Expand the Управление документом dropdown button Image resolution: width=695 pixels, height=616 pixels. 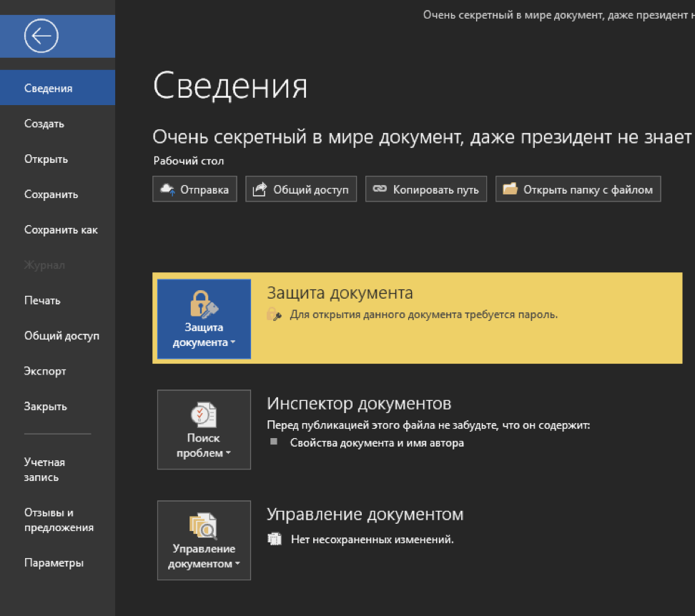click(204, 540)
